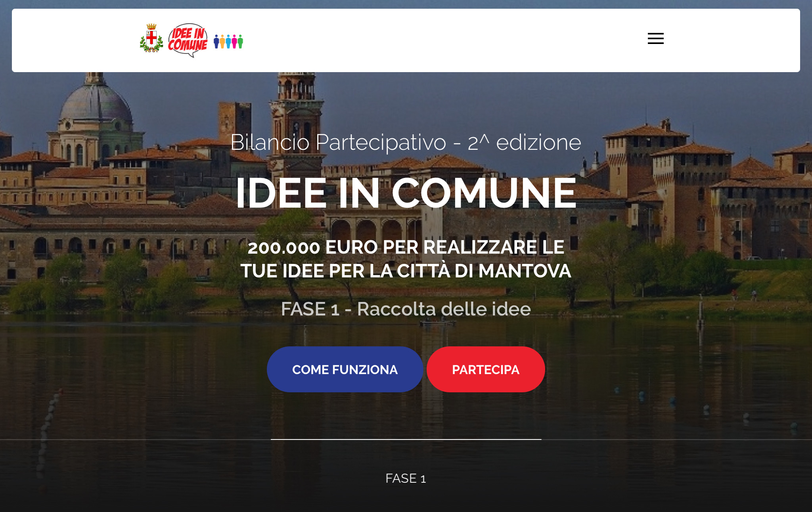Click the Mantova coat of arms crest
Image resolution: width=812 pixels, height=512 pixels.
pyautogui.click(x=151, y=38)
